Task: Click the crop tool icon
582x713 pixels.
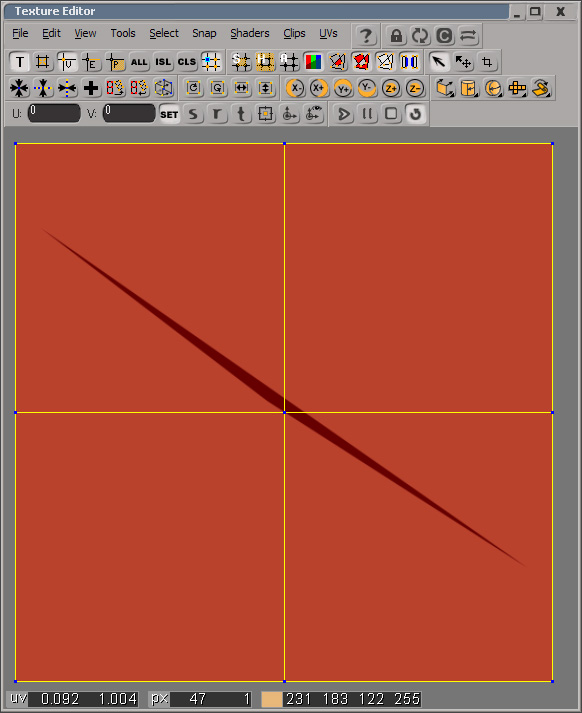Action: point(487,62)
